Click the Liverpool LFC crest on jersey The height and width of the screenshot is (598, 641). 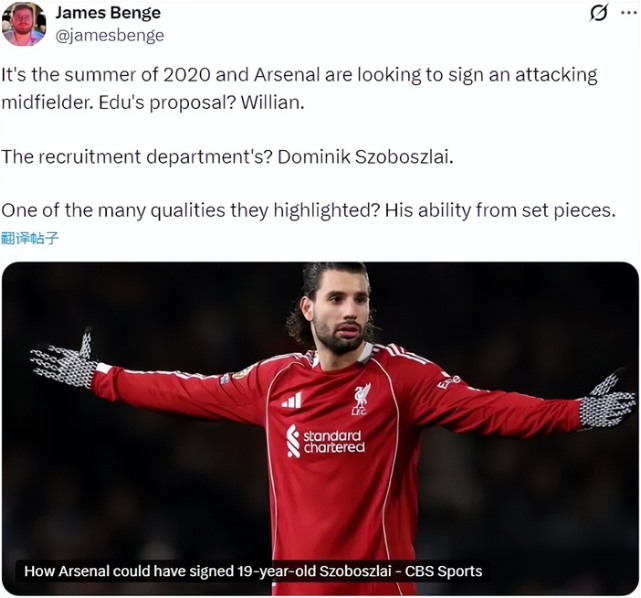click(x=362, y=399)
